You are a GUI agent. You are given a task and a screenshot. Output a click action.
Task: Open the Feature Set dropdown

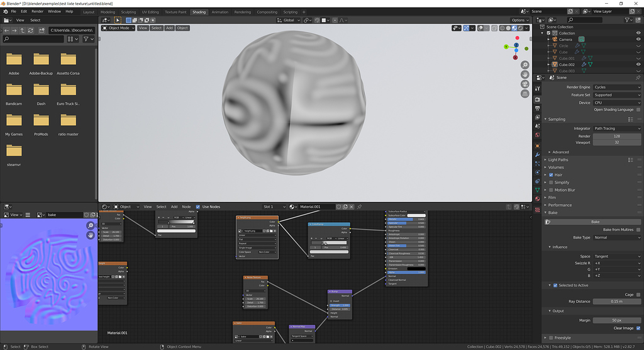(617, 95)
